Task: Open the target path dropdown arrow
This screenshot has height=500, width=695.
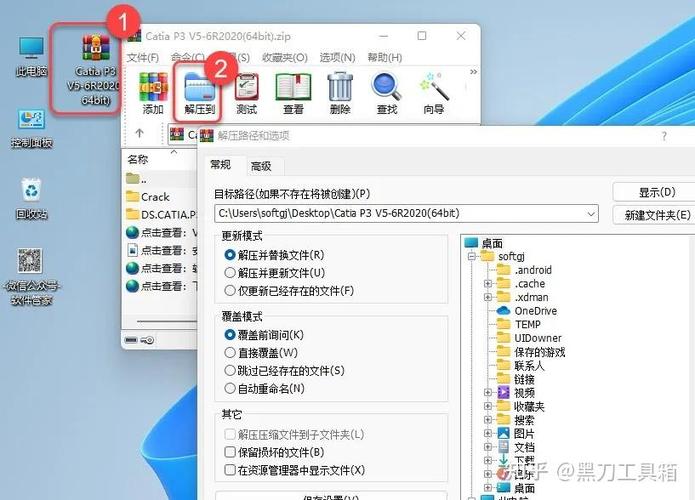Action: [591, 214]
